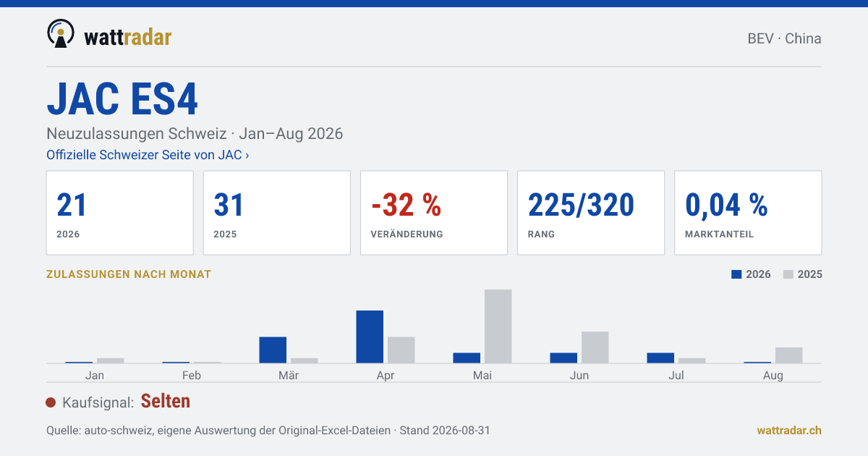
Task: Click the 'BEV · China' label
Action: pyautogui.click(x=784, y=38)
